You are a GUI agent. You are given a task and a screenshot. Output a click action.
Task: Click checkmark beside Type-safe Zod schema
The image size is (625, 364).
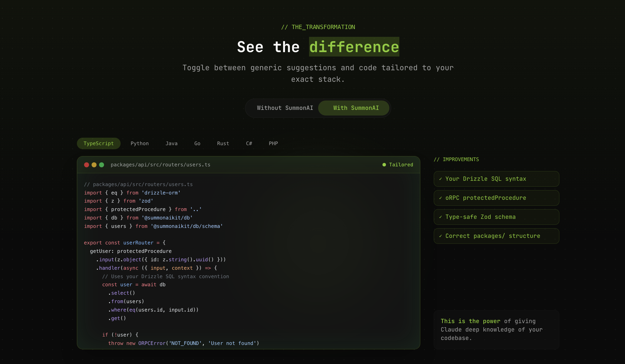(441, 217)
